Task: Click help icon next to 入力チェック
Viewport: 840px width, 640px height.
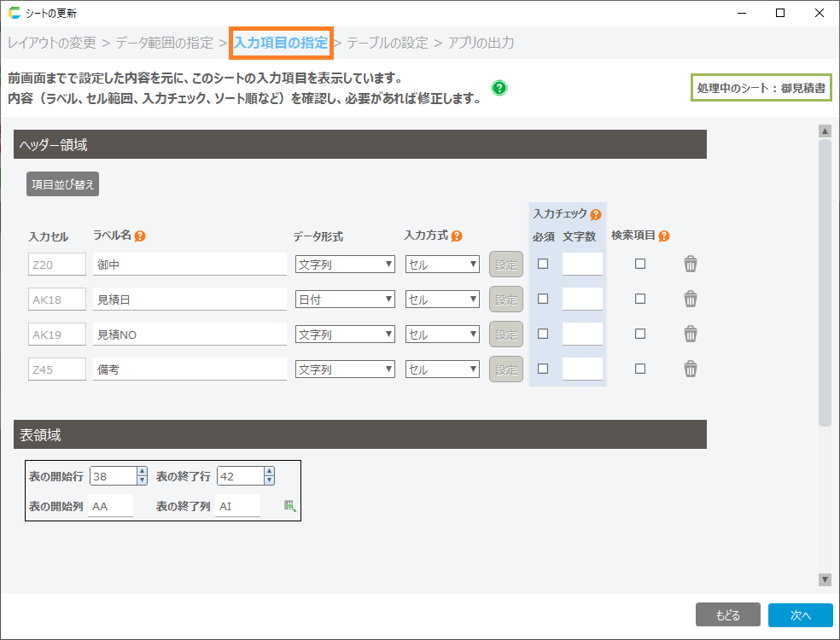Action: tap(596, 215)
